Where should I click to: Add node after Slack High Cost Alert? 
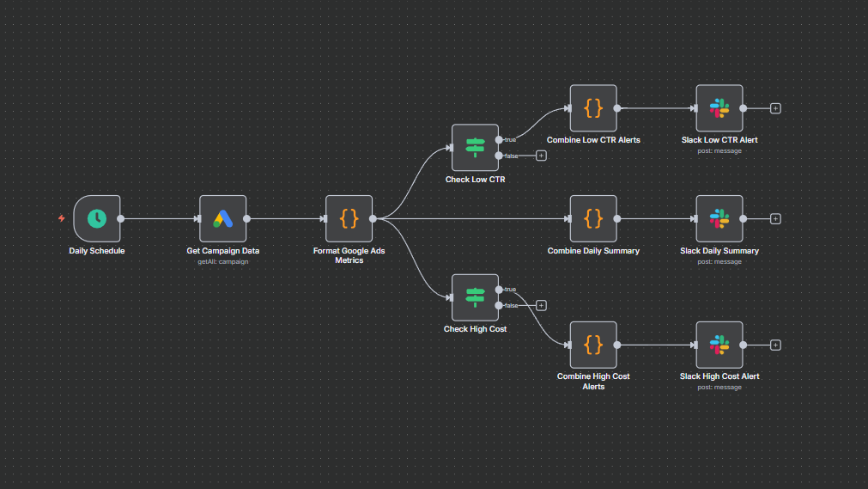(775, 345)
